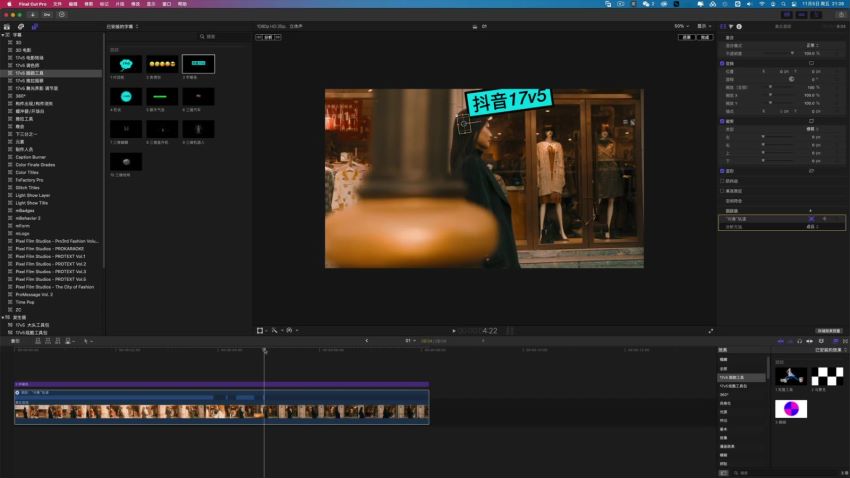Enable the Rolling Shutter checkbox
Viewport: 850px width, 478px height.
pos(722,191)
